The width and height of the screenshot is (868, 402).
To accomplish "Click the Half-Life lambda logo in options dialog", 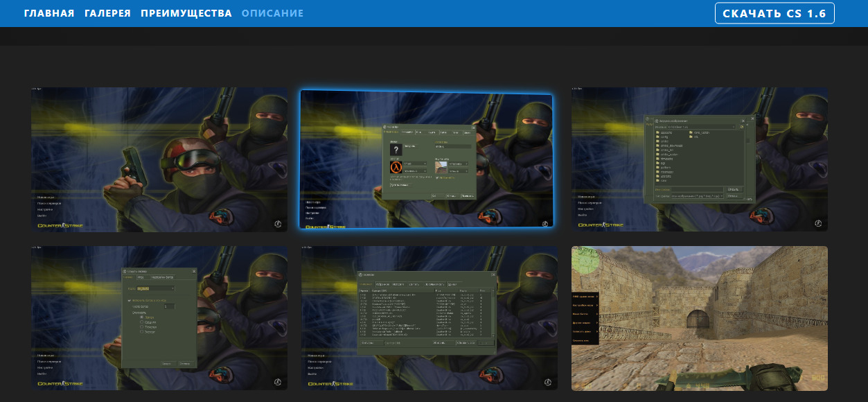I will pos(396,168).
